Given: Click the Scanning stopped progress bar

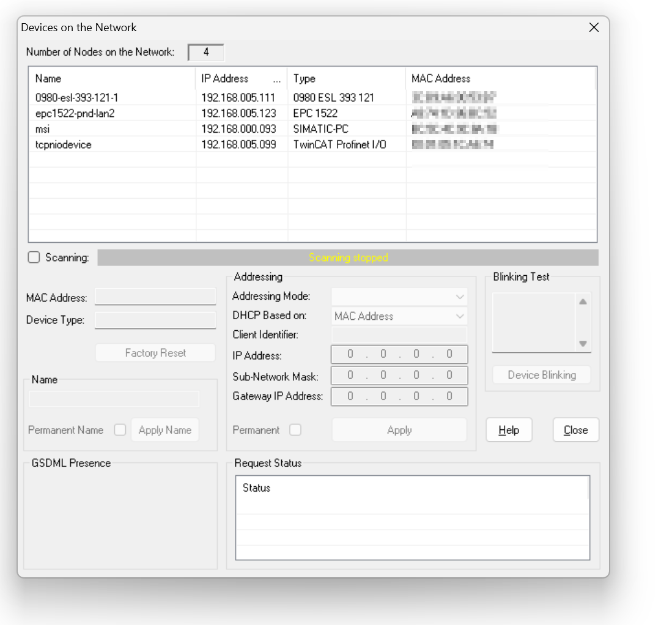Looking at the screenshot, I should pos(347,257).
